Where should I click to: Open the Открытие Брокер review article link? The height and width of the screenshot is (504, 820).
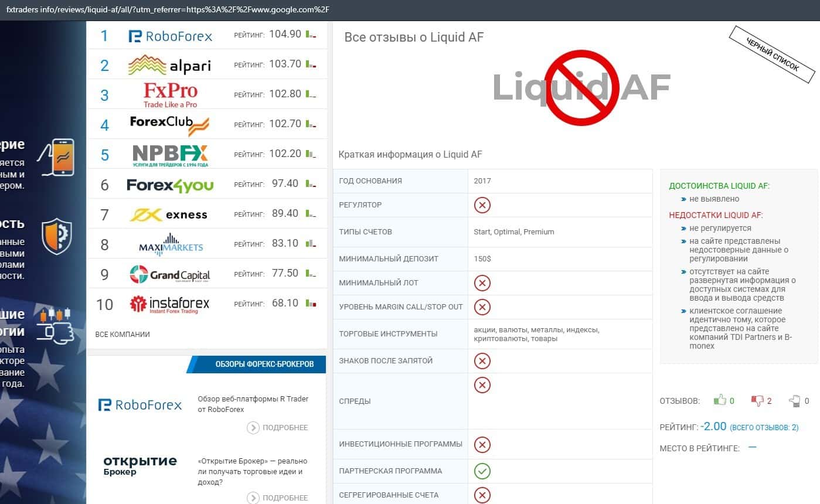tap(252, 472)
